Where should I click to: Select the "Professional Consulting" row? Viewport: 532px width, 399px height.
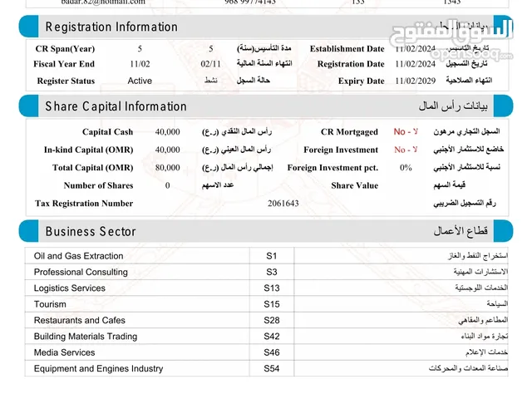[x=266, y=272]
